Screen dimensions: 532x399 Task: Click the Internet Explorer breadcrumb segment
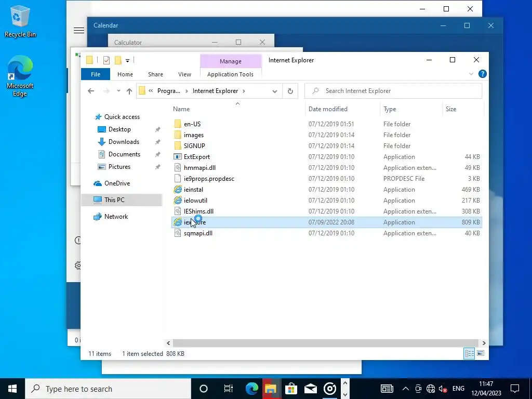pos(215,91)
